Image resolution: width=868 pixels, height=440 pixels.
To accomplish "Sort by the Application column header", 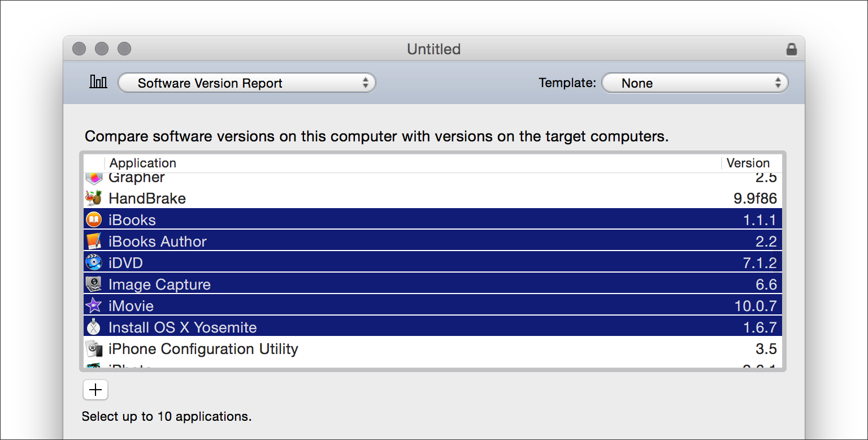I will click(x=143, y=163).
